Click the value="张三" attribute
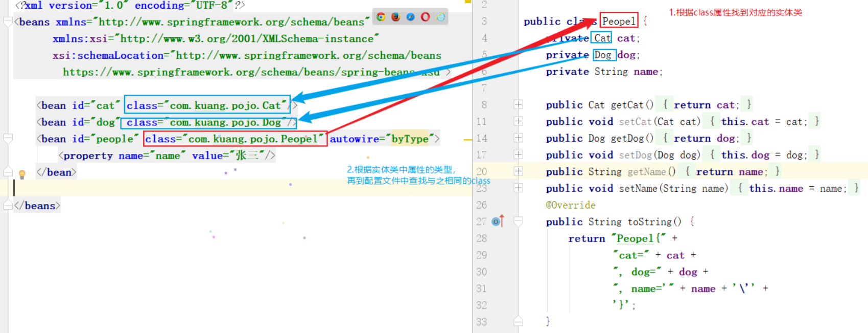 pos(228,156)
